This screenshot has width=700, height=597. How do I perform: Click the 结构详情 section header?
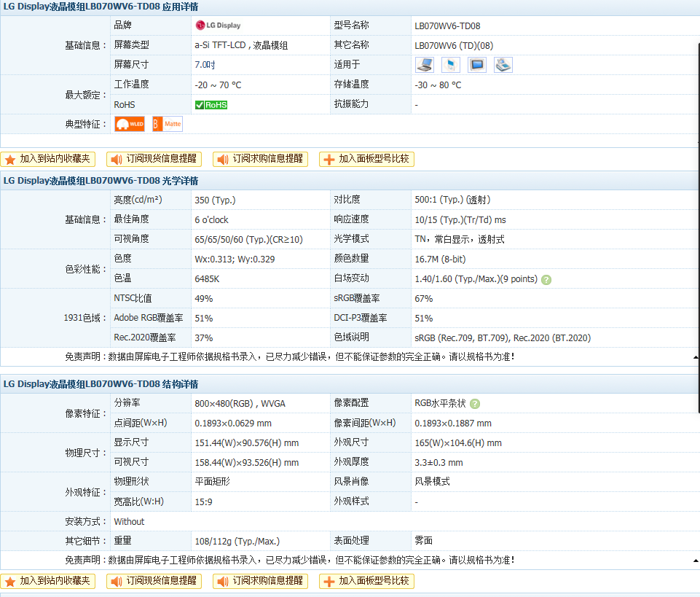350,384
